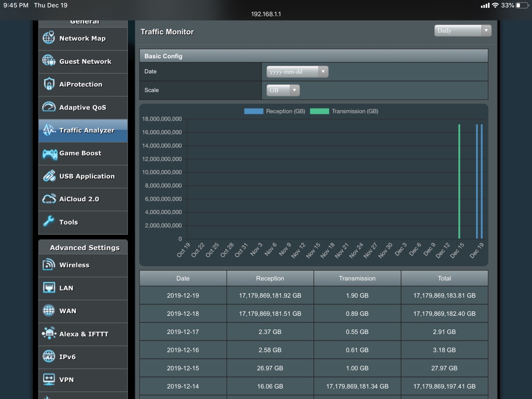Click the AiCloud 2.0 cloud icon
The image size is (532, 399).
(x=49, y=199)
